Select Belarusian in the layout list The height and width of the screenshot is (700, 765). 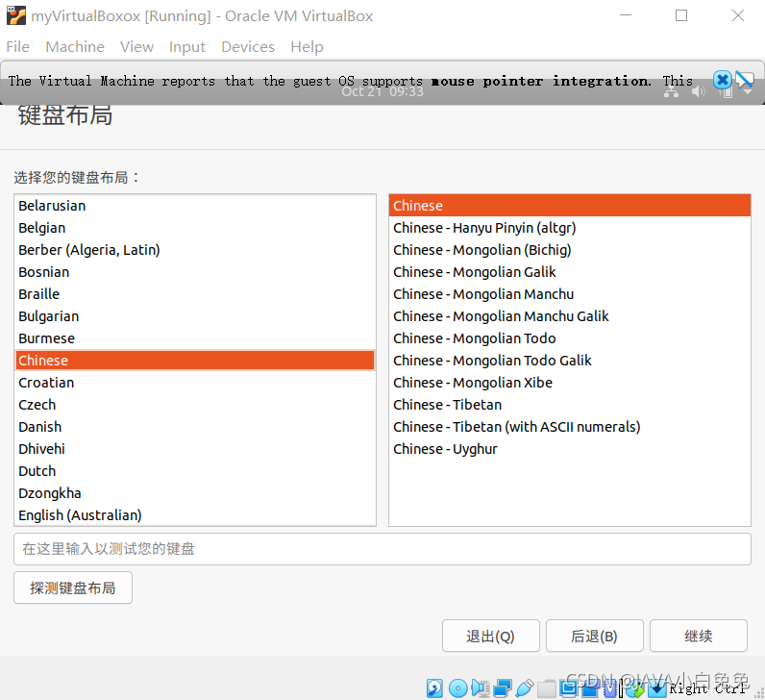[x=195, y=206]
